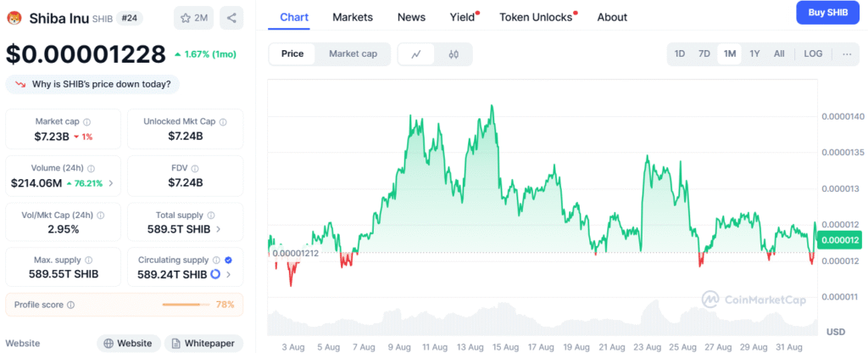This screenshot has width=868, height=353.
Task: Select the candlestick chart type icon
Action: pyautogui.click(x=453, y=54)
